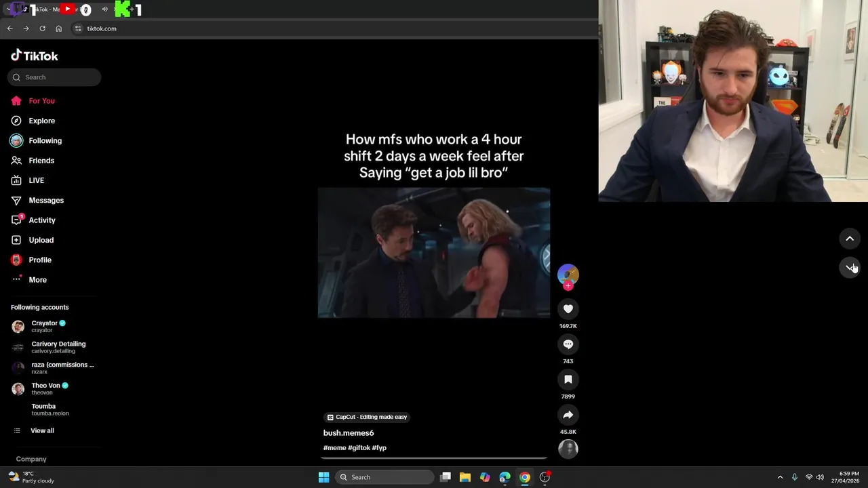Viewport: 868px width, 488px height.
Task: Click the #giftok hashtag
Action: pos(359,448)
